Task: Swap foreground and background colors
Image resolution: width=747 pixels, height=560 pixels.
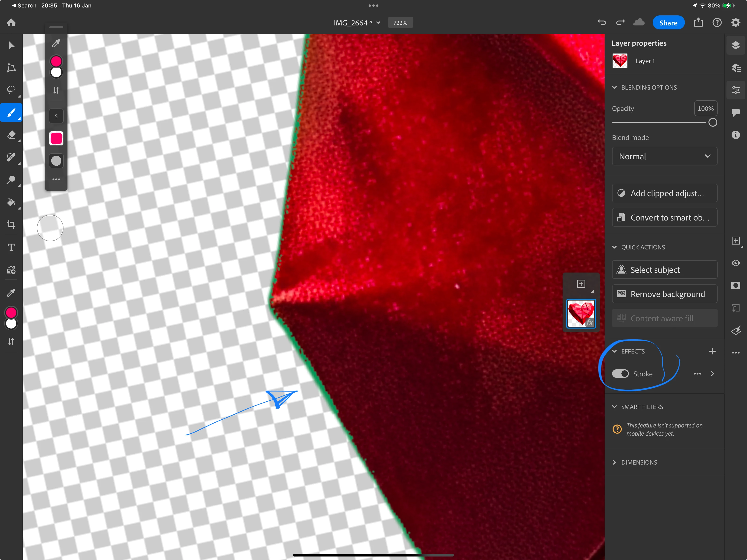Action: click(x=11, y=342)
